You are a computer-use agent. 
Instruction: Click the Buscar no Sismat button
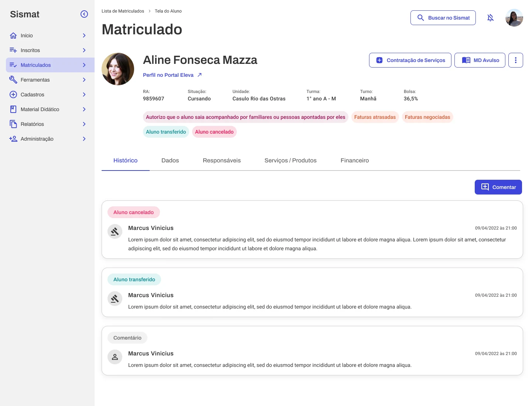point(443,18)
